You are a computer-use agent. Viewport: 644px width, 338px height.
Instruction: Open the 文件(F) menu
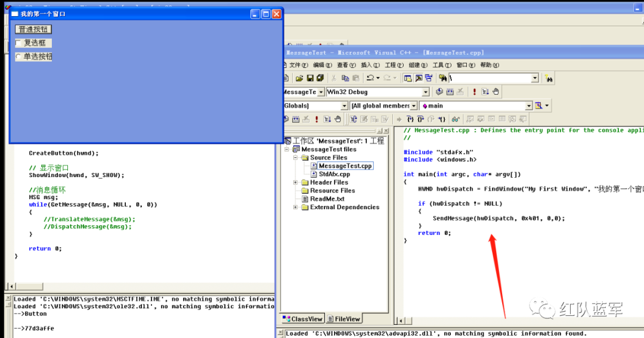[298, 65]
